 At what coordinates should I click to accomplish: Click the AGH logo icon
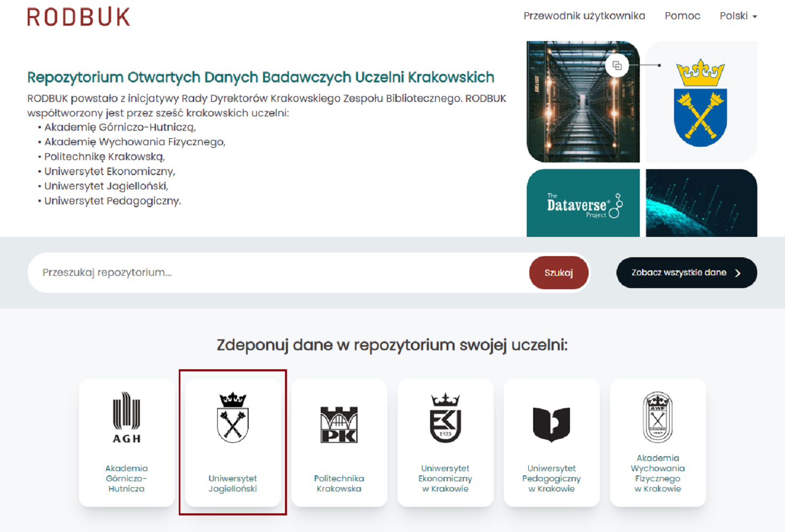126,418
